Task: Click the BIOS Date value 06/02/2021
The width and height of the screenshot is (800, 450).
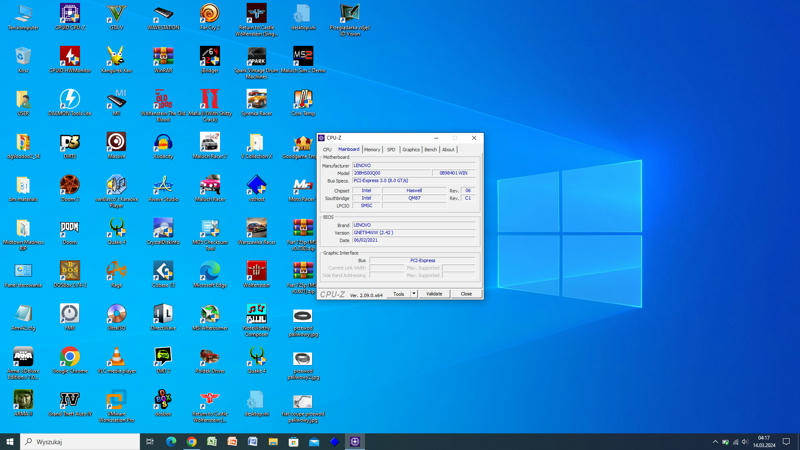Action: click(x=414, y=240)
